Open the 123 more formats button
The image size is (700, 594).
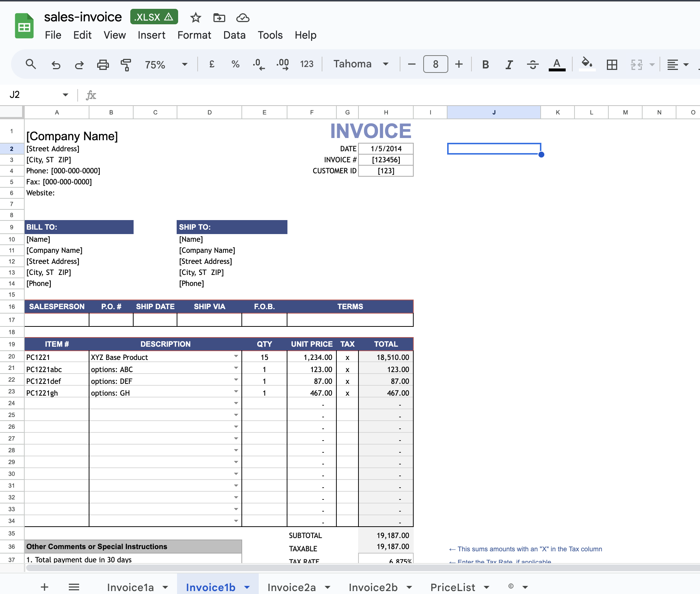307,64
